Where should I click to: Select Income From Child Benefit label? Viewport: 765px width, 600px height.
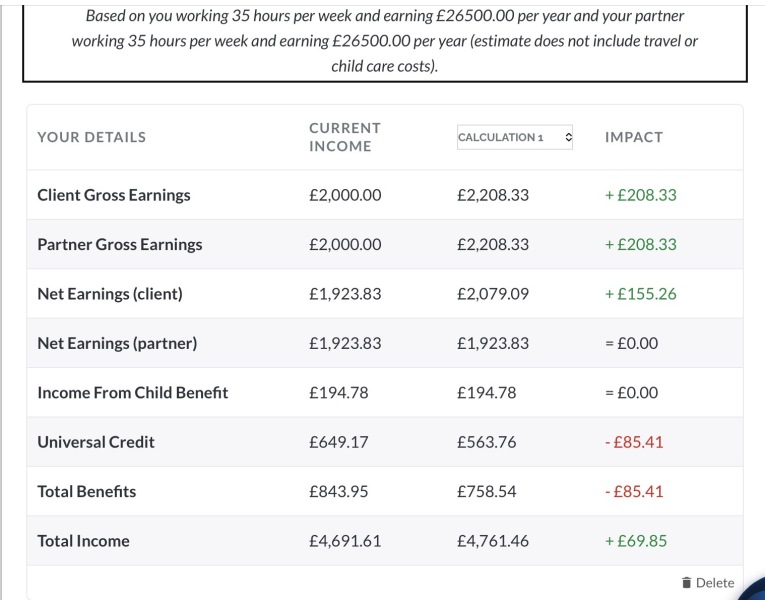[133, 393]
